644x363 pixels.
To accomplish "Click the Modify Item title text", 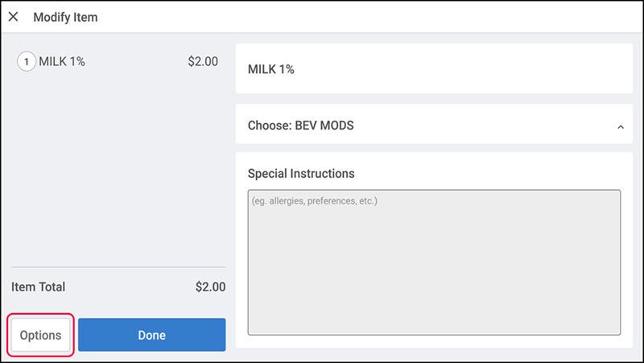I will pyautogui.click(x=65, y=17).
